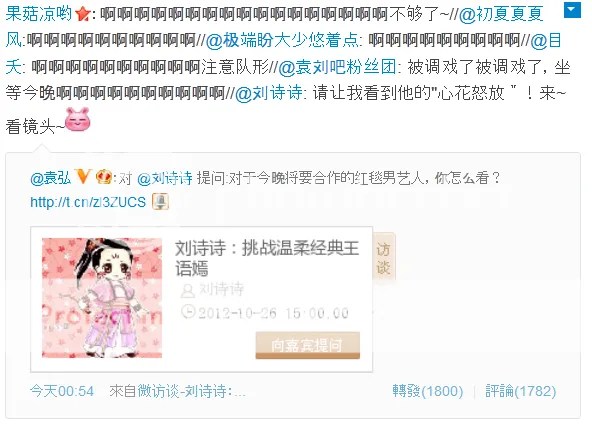The height and width of the screenshot is (432, 592).
Task: Open the t.cn short link
Action: [x=88, y=202]
